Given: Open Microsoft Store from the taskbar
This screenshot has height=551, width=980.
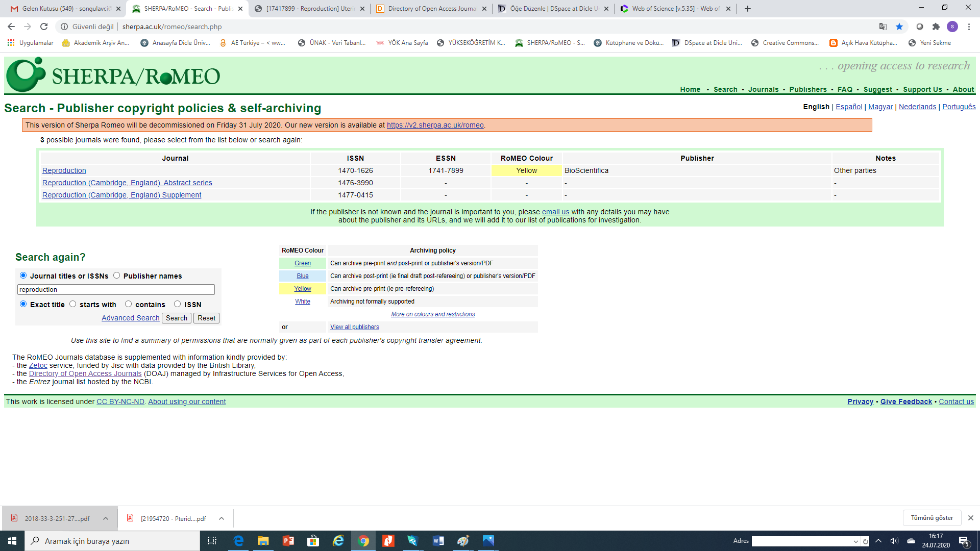Looking at the screenshot, I should click(313, 541).
